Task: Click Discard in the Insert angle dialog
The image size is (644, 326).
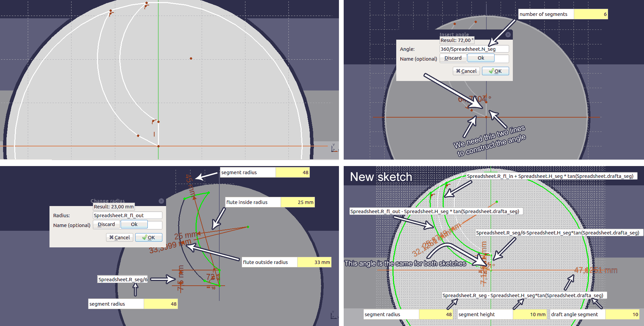Action: [x=453, y=58]
